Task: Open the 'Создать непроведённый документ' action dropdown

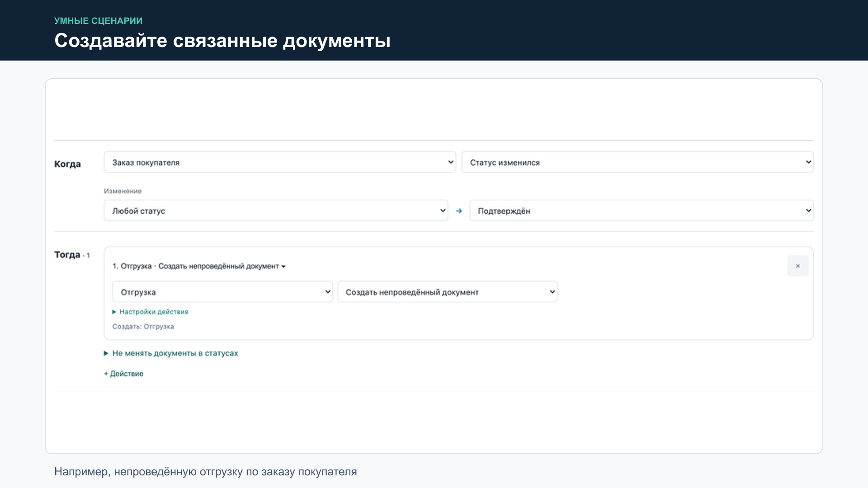Action: 448,292
